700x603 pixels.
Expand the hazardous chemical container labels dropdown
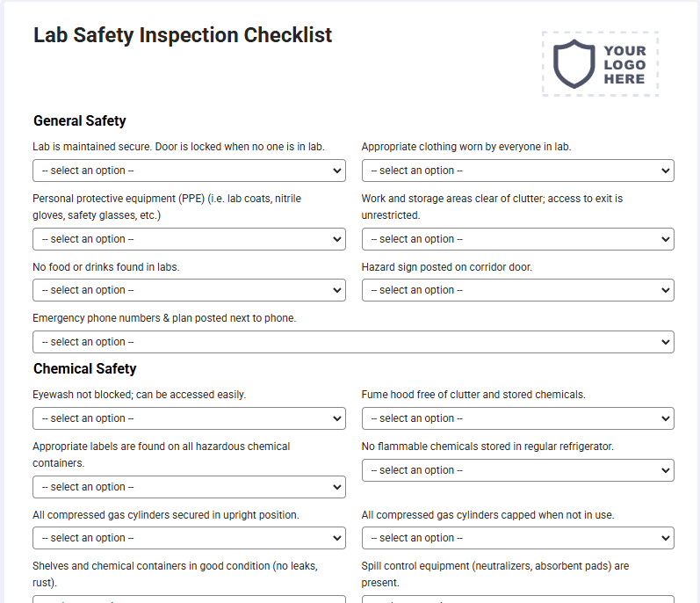point(189,487)
